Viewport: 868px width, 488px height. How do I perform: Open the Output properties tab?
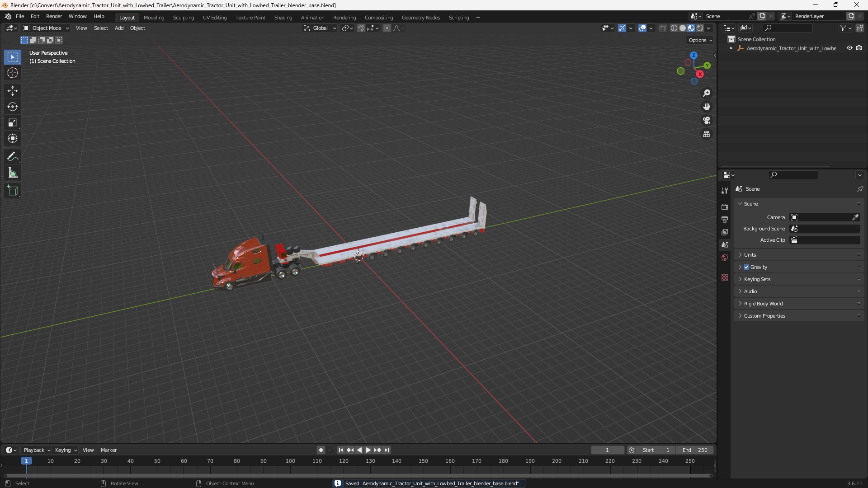pyautogui.click(x=725, y=220)
